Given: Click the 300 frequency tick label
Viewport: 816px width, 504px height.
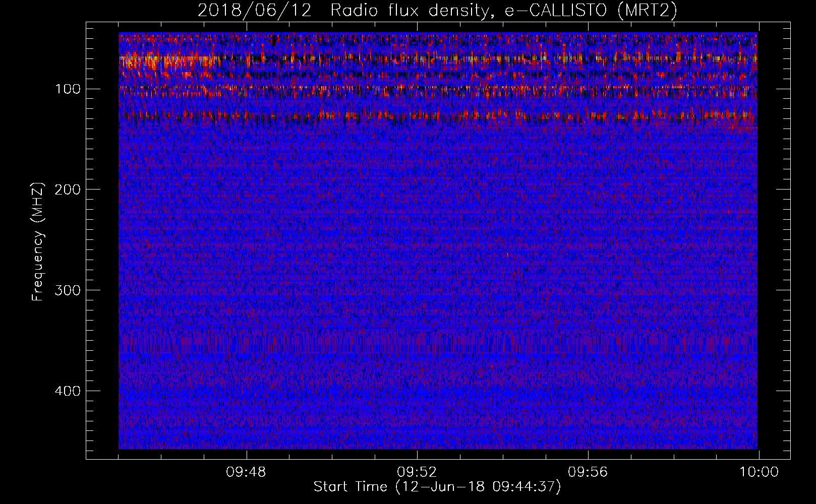Looking at the screenshot, I should point(68,291).
